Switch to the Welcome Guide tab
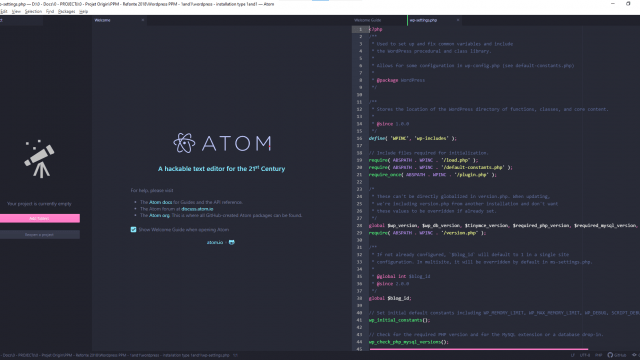This screenshot has width=640, height=360. click(x=367, y=20)
